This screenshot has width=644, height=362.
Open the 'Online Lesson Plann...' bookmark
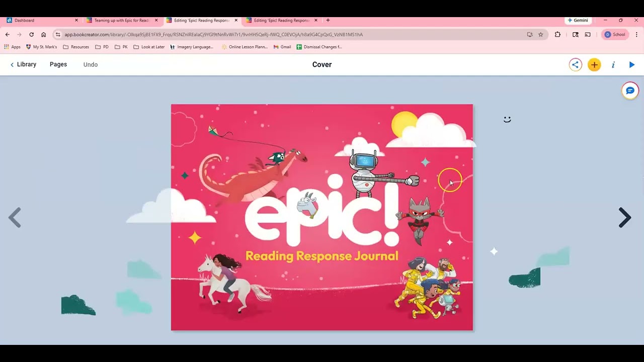[x=245, y=47]
